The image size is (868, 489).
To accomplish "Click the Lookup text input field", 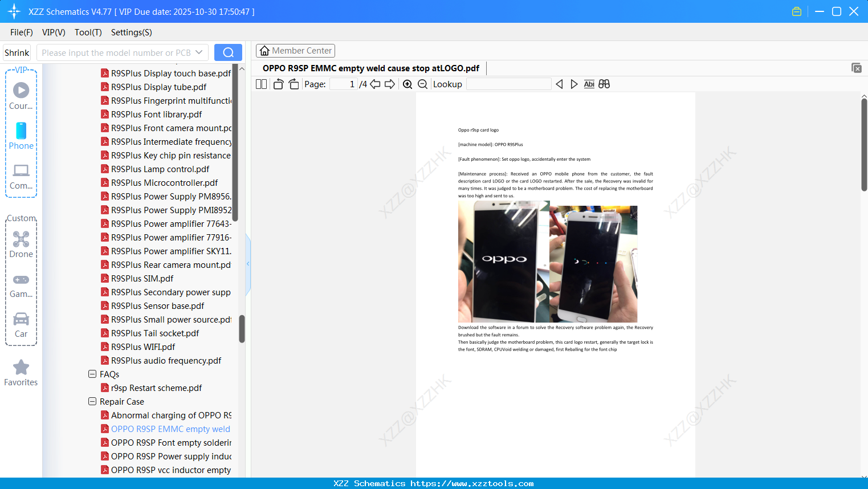I will pyautogui.click(x=509, y=84).
